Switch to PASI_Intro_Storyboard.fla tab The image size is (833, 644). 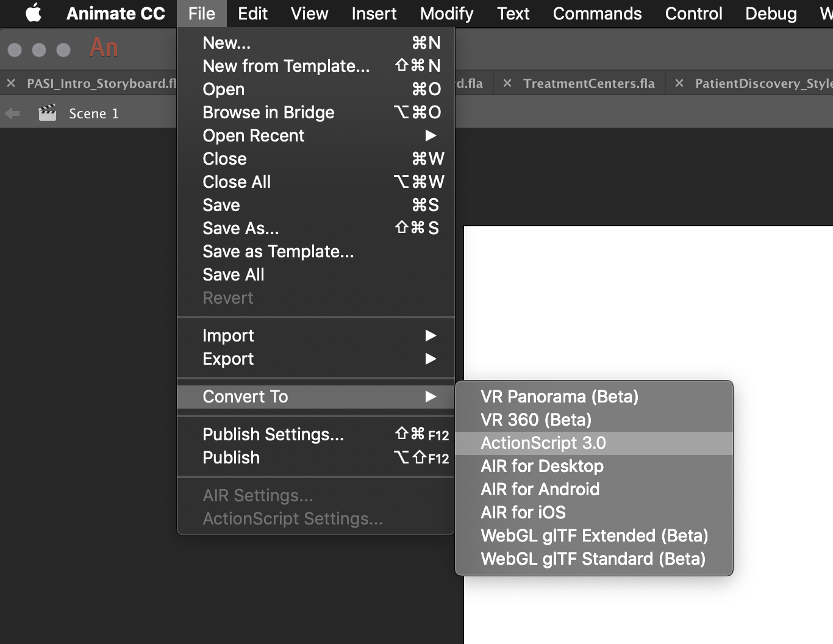(101, 84)
